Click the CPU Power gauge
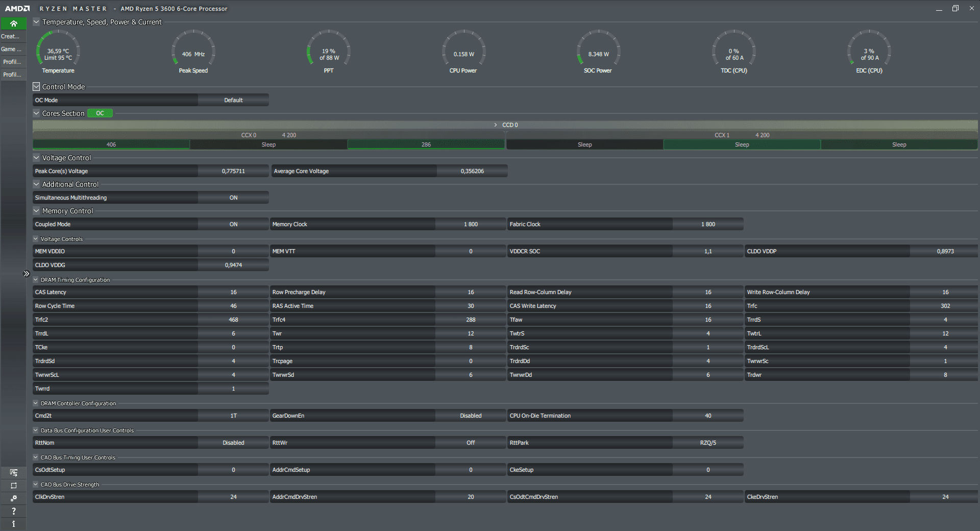980x531 pixels. click(463, 52)
